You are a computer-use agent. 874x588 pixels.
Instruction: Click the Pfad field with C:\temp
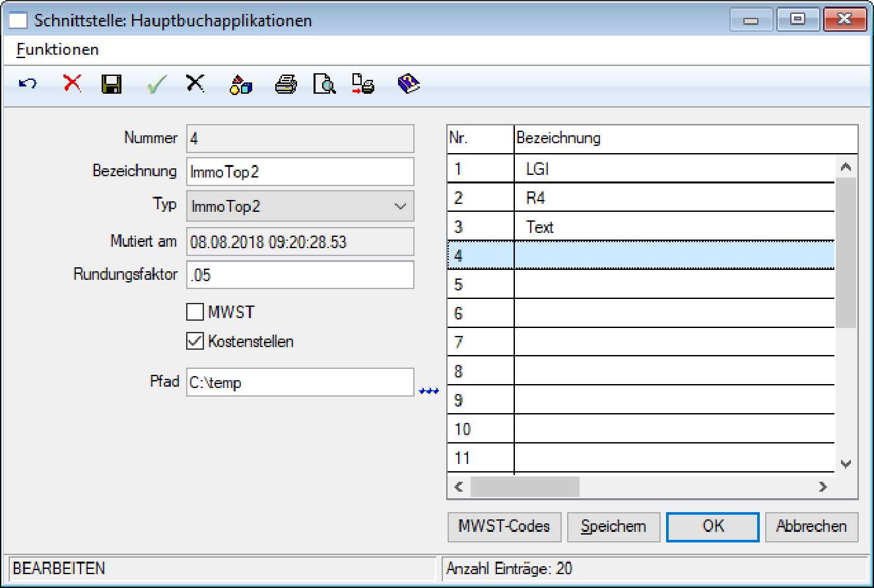300,382
